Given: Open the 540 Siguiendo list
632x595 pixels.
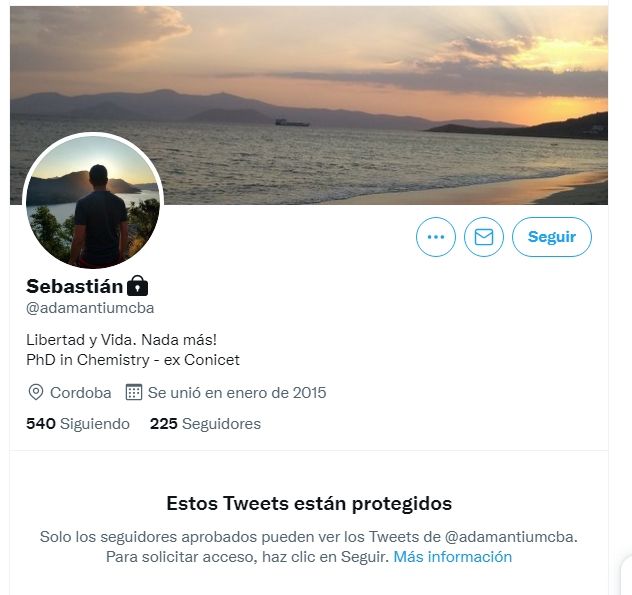Looking at the screenshot, I should click(78, 424).
